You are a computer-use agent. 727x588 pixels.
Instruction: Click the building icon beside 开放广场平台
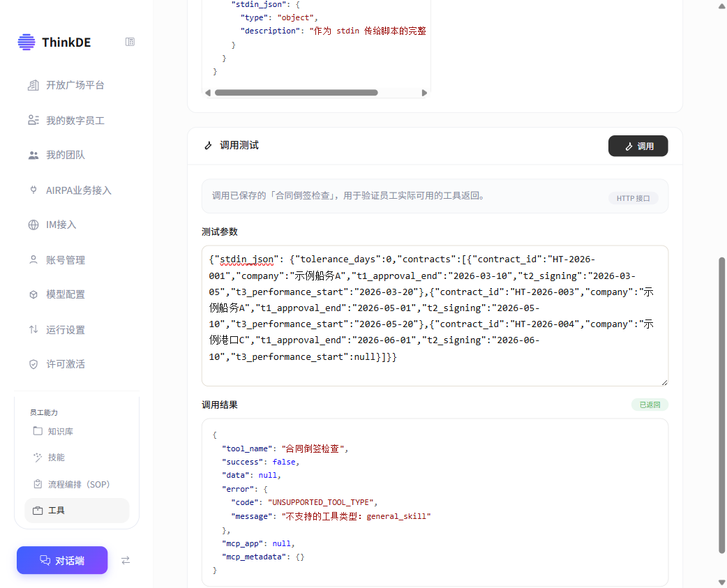[33, 85]
